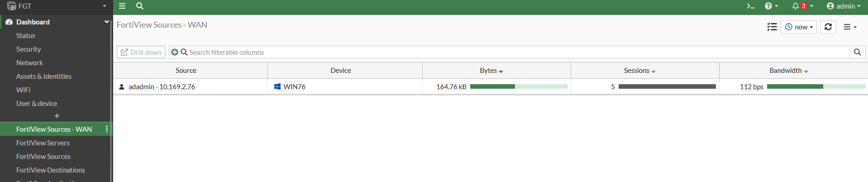The width and height of the screenshot is (868, 182).
Task: Click the 164.76 kB bytes value
Action: 451,86
